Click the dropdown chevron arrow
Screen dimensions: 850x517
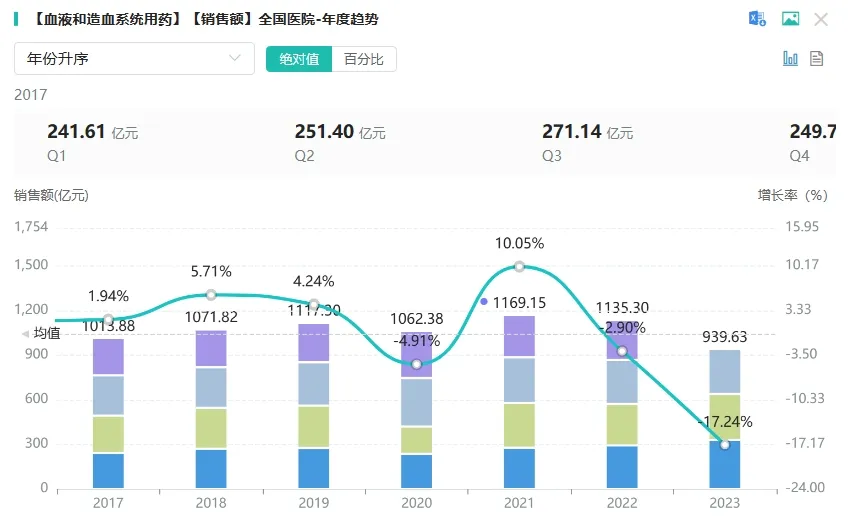point(235,58)
